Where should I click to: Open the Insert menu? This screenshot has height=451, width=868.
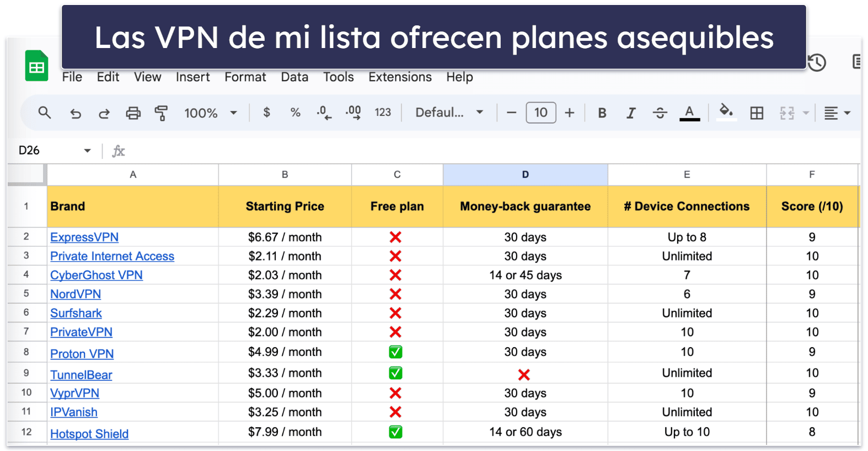point(193,77)
